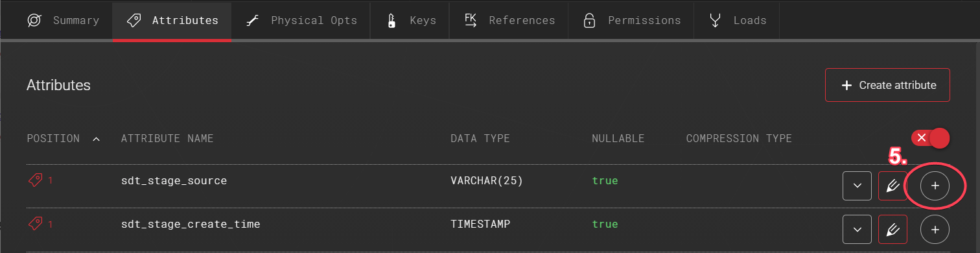This screenshot has width=980, height=253.
Task: Click the Permissions tab lock icon
Action: (x=589, y=21)
